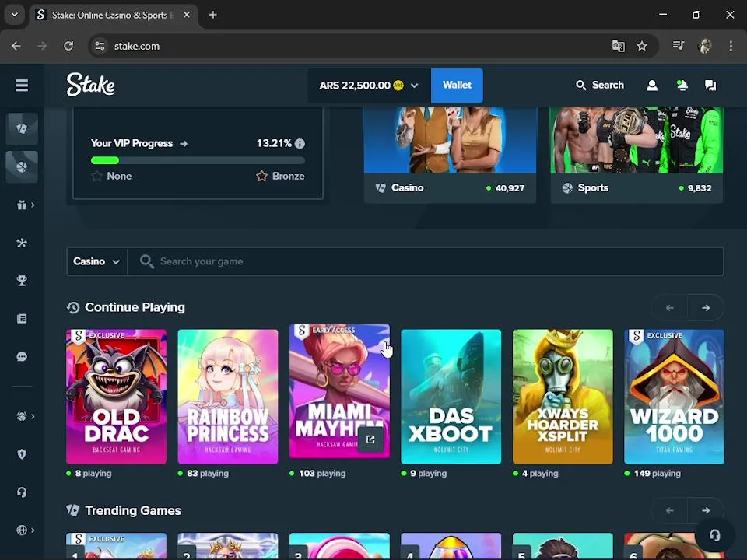Click the Miami Mayhem open-in-new-window icon
The height and width of the screenshot is (560, 747).
click(370, 439)
